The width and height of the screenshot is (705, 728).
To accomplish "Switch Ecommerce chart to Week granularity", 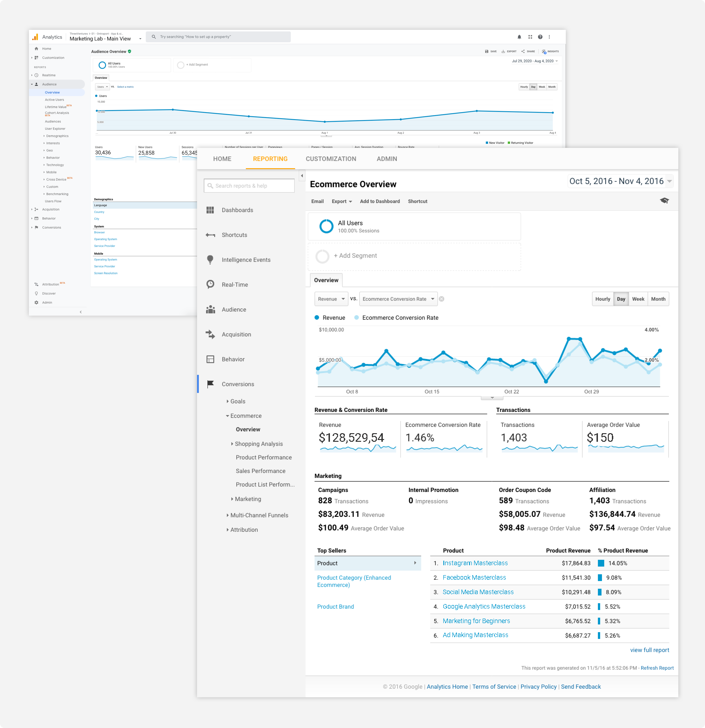I will (638, 299).
